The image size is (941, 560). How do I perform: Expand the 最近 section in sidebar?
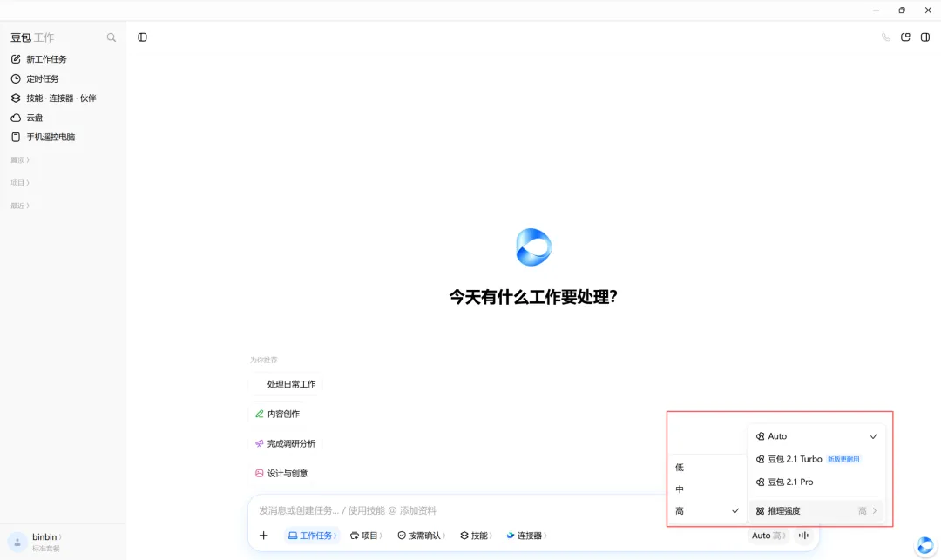point(20,206)
